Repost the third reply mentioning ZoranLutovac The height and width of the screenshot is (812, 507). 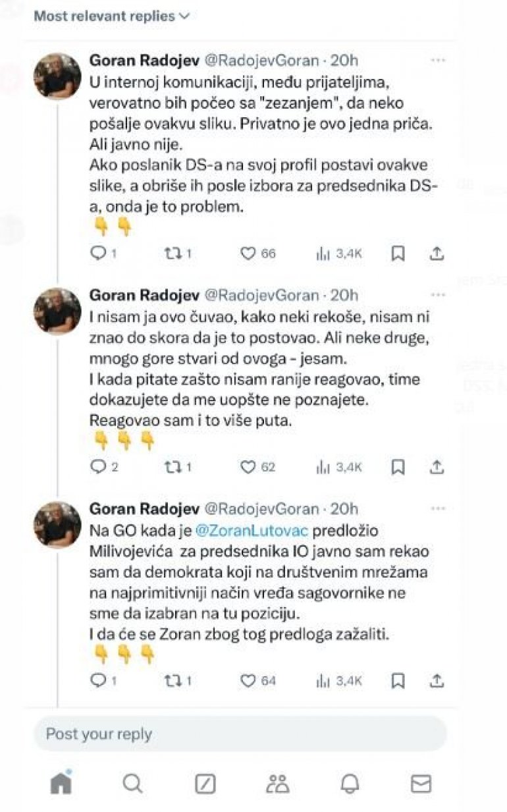(x=171, y=680)
